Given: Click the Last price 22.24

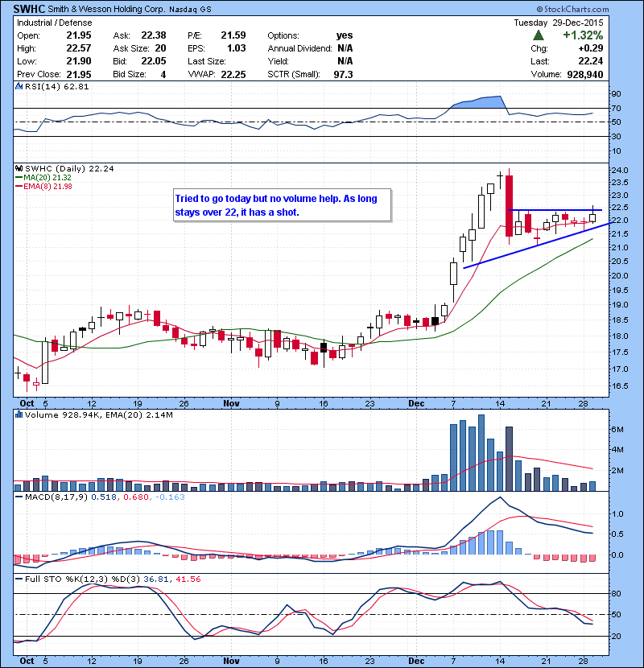Looking at the screenshot, I should coord(591,61).
